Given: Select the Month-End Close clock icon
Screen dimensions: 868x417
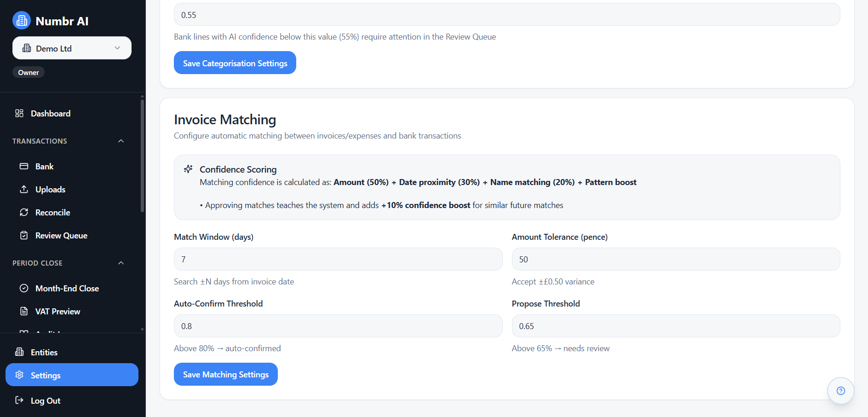Looking at the screenshot, I should click(x=24, y=288).
